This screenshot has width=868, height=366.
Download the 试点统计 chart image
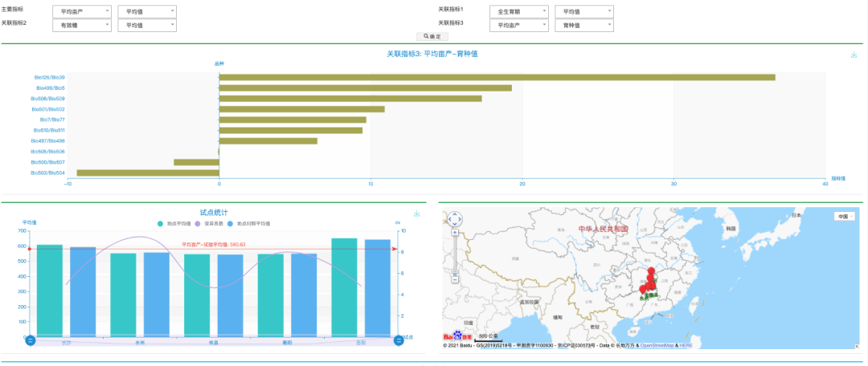pyautogui.click(x=417, y=213)
